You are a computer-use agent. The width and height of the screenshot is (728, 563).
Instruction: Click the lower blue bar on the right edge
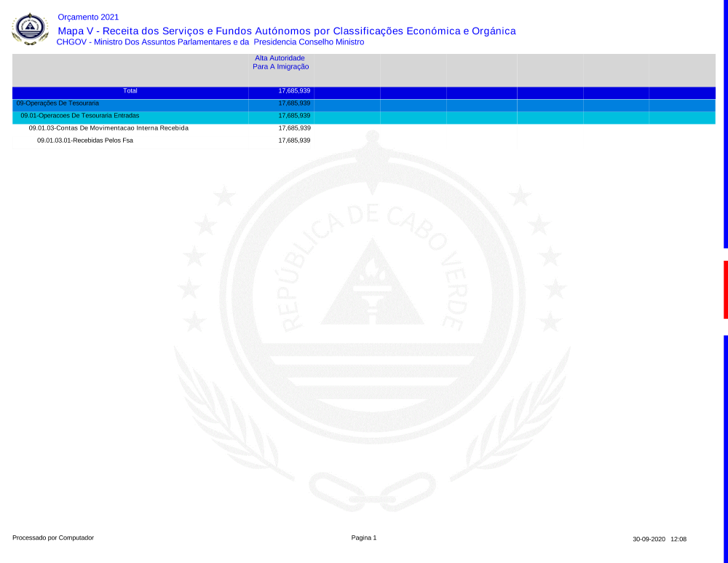point(725,448)
